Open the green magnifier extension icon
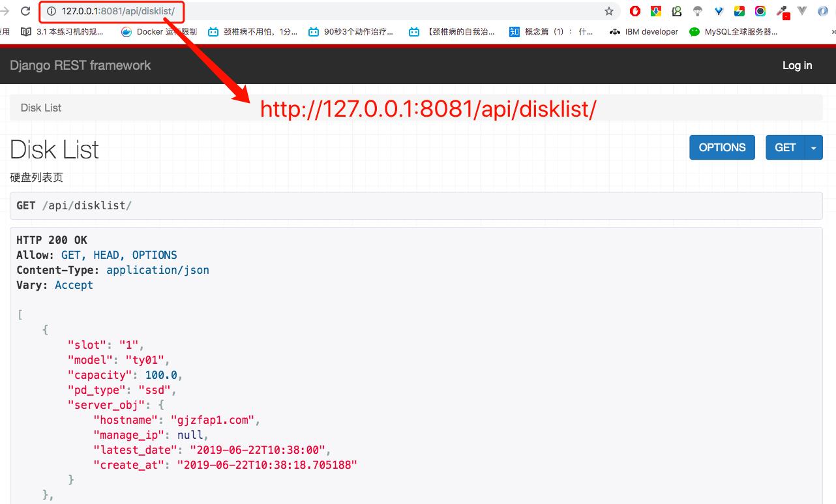This screenshot has height=504, width=836. [x=677, y=11]
